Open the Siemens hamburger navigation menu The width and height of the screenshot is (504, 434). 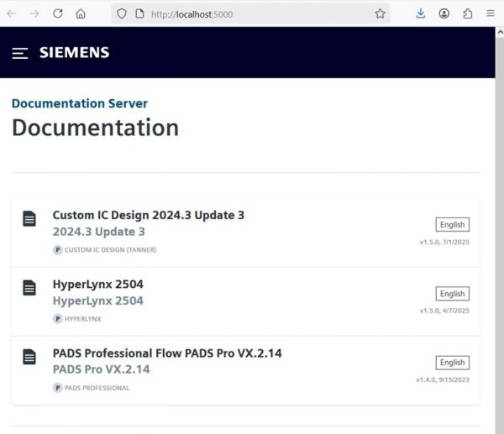pos(20,53)
